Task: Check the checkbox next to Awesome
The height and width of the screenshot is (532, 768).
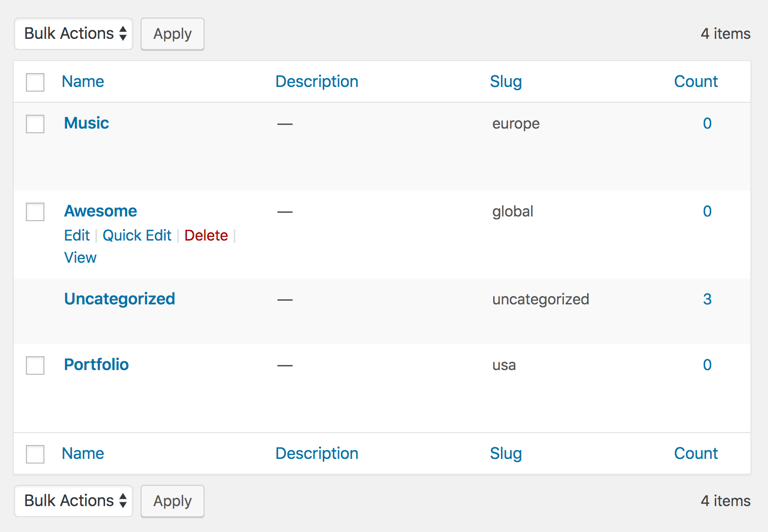Action: [35, 212]
